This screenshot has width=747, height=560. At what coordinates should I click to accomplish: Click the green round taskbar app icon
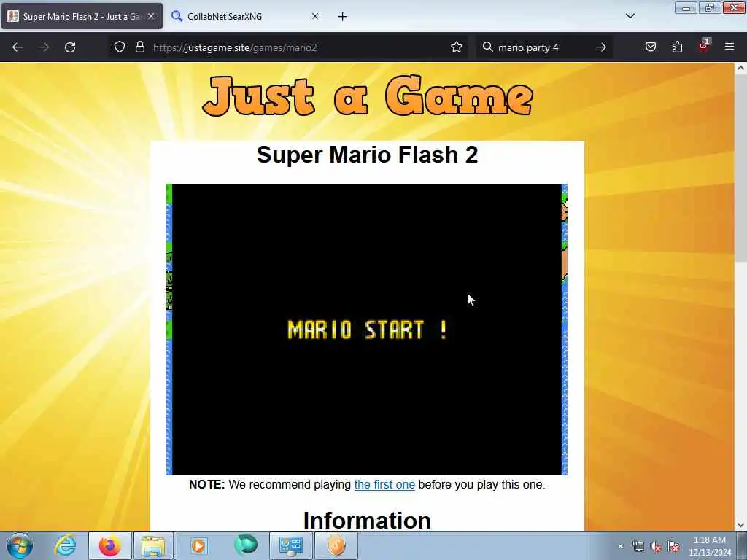tap(246, 545)
